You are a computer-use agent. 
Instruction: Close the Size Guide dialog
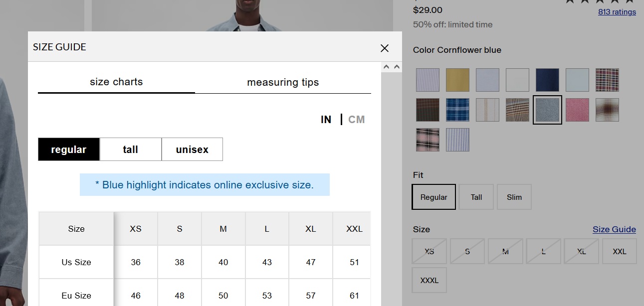pos(385,48)
